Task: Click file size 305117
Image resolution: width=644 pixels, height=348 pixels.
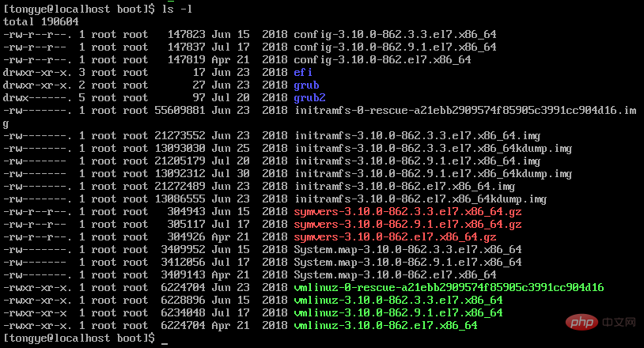Action: pyautogui.click(x=187, y=225)
